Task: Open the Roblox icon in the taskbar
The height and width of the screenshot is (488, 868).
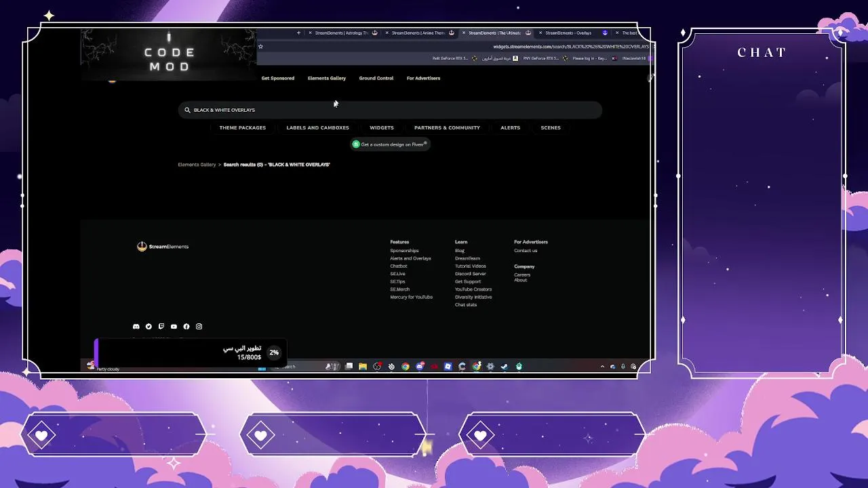Action: tap(448, 366)
